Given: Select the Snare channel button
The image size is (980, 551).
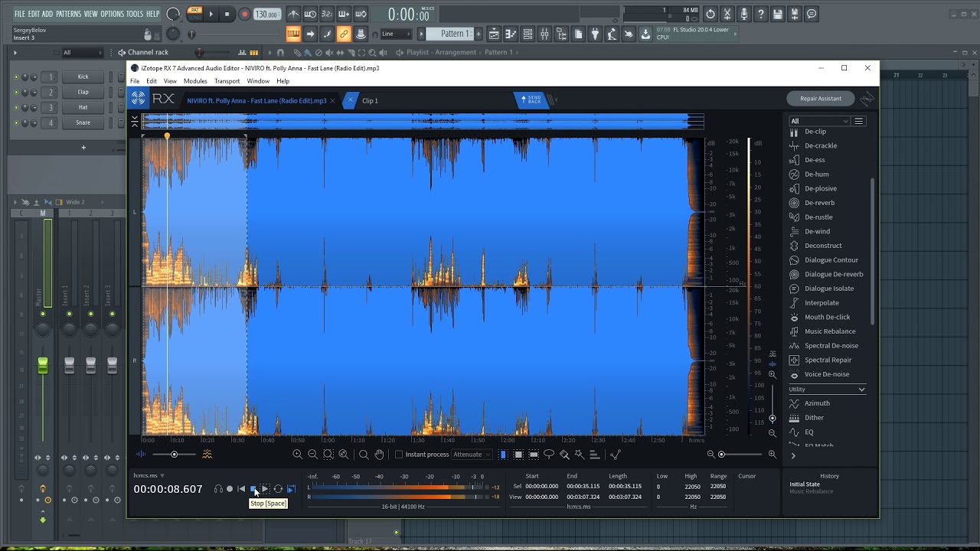Looking at the screenshot, I should (83, 122).
